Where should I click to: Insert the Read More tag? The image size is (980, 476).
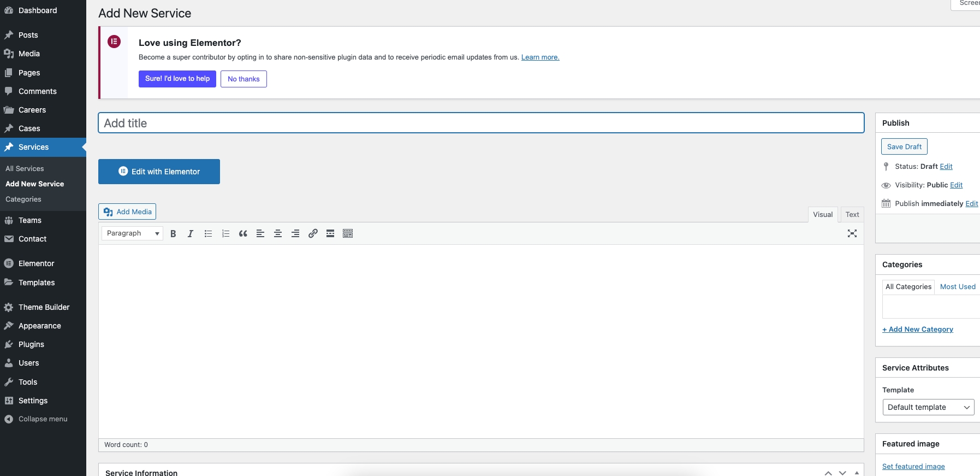[330, 234]
